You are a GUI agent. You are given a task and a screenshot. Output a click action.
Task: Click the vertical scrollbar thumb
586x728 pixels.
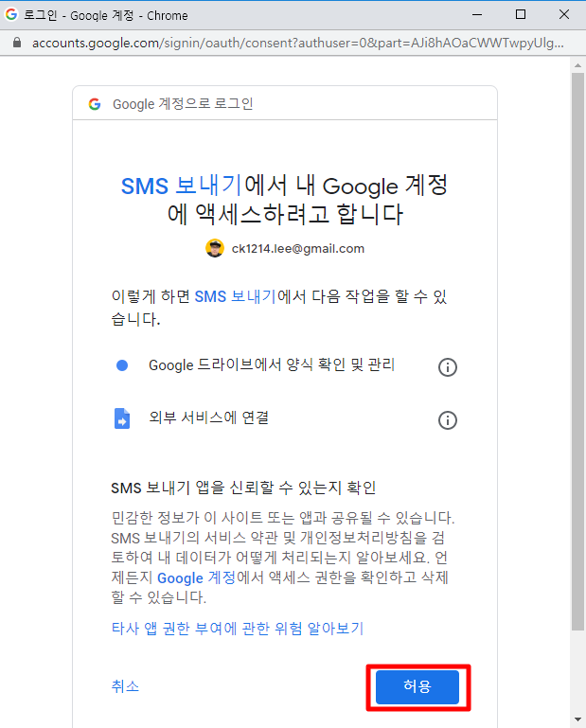577,350
